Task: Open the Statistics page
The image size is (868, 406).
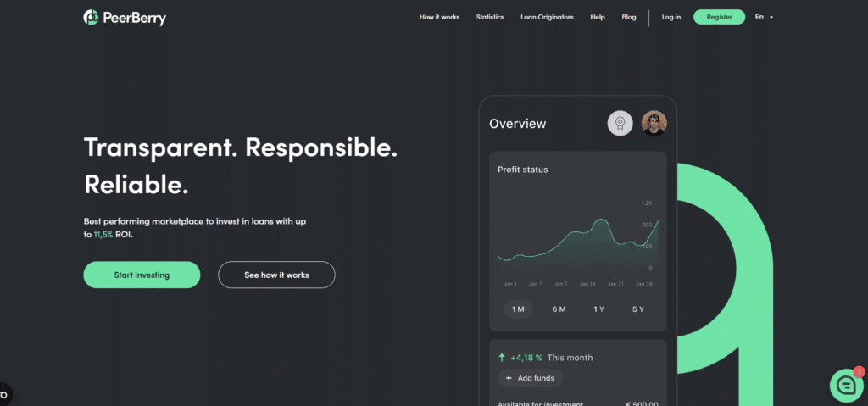Action: pyautogui.click(x=490, y=17)
